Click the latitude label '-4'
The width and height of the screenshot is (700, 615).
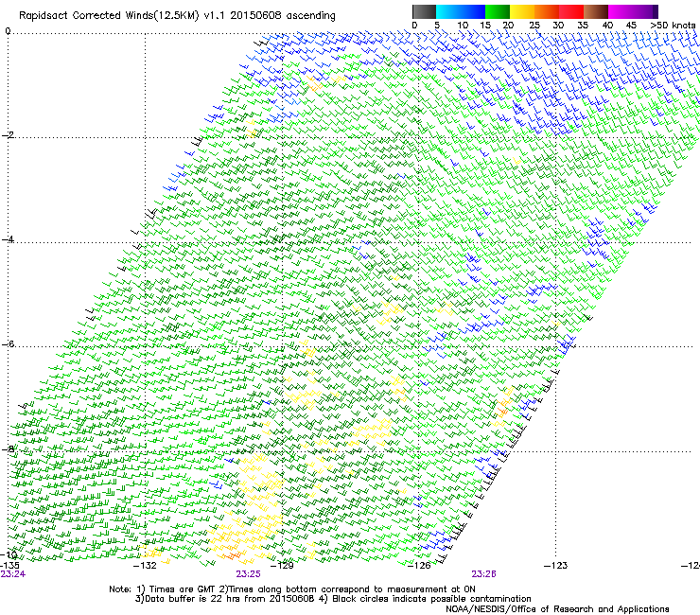point(9,239)
